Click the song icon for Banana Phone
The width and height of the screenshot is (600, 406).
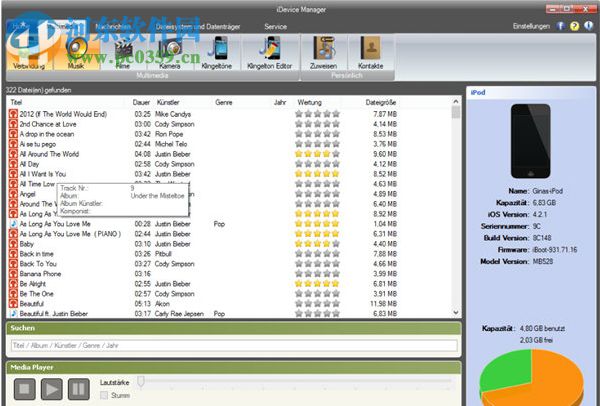tap(13, 274)
